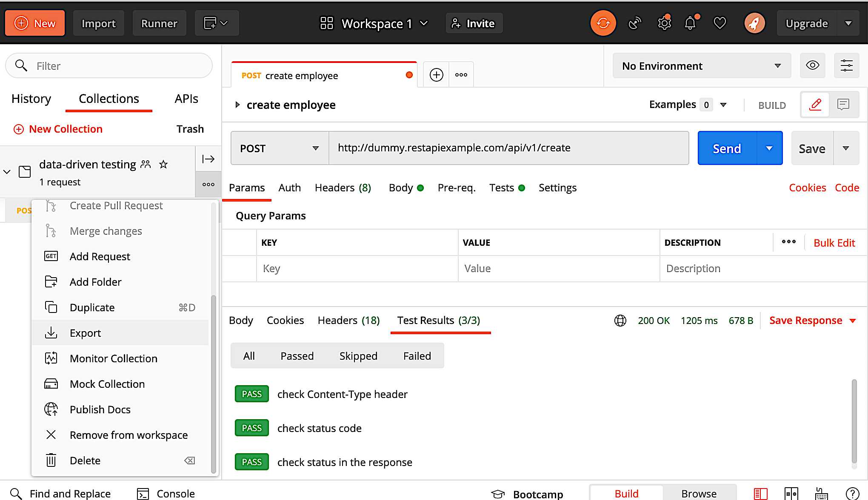Image resolution: width=868 pixels, height=500 pixels.
Task: Open Bootcamp graduation cap icon
Action: (497, 494)
